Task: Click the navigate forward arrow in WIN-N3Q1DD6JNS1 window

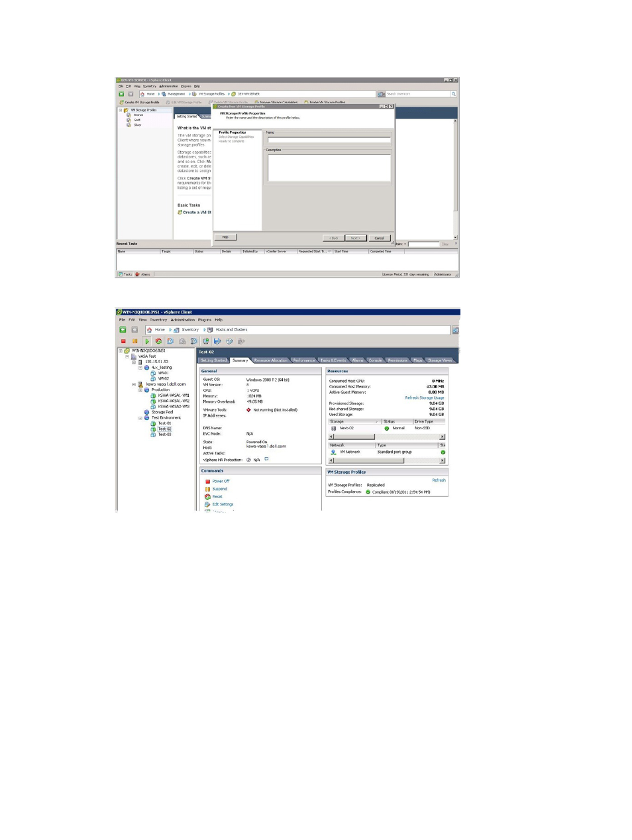Action: (x=134, y=329)
